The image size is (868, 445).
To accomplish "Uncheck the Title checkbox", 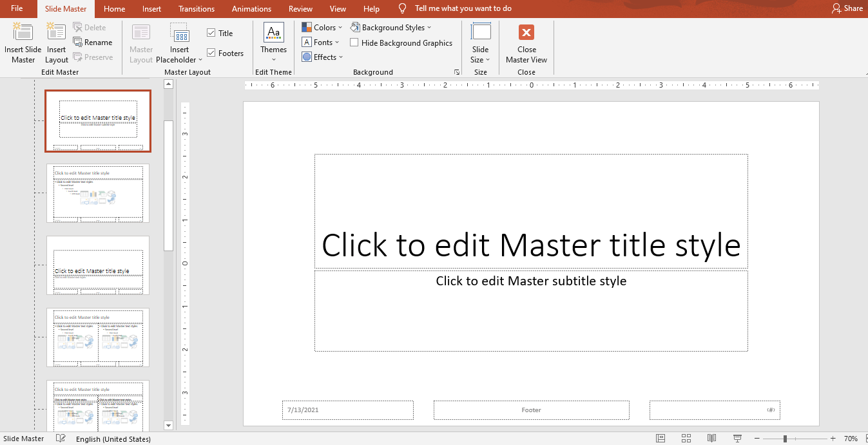I will 211,33.
